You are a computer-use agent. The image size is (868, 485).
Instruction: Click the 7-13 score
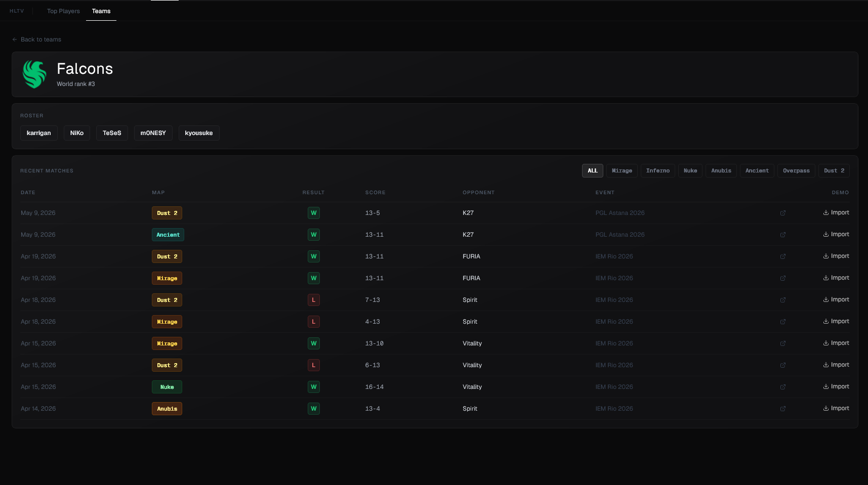[373, 300]
